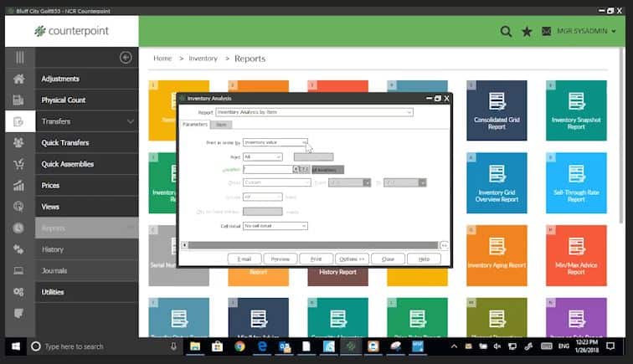Switch to the second tab beside Parameters
This screenshot has height=364, width=633.
221,125
